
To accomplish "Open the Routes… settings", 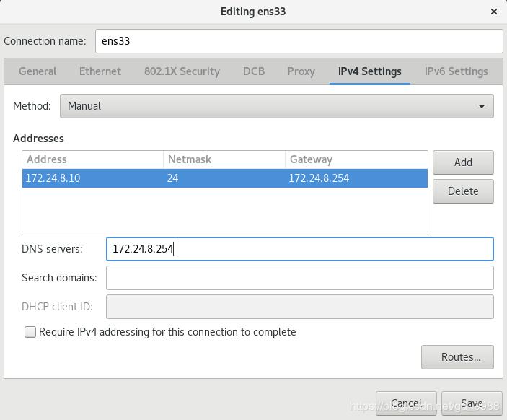I will [x=457, y=356].
